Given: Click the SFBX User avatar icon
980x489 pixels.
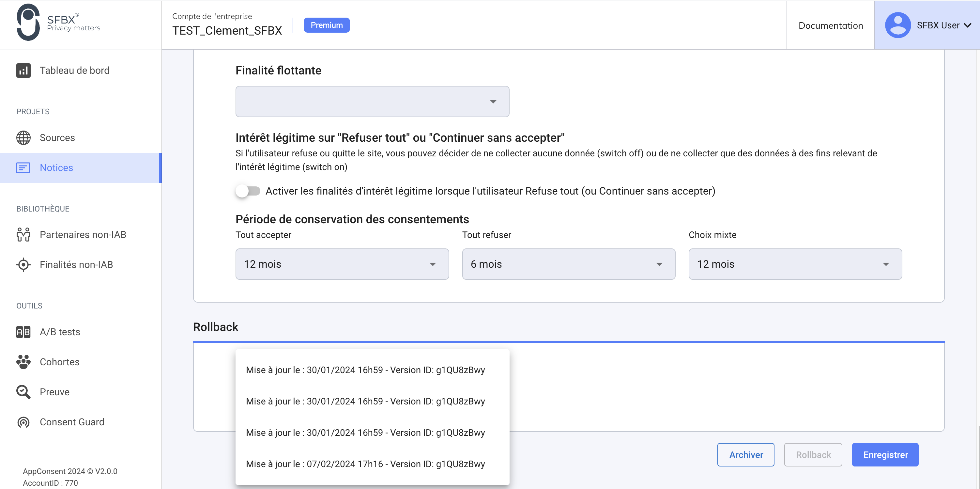Looking at the screenshot, I should point(897,25).
